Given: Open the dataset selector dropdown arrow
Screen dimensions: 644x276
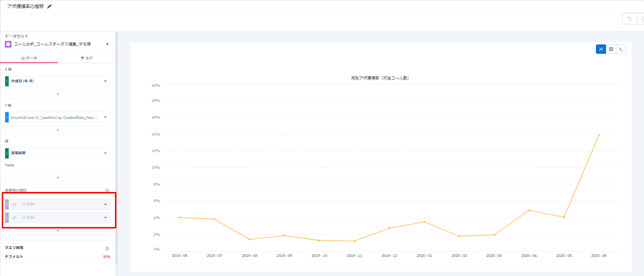Looking at the screenshot, I should point(107,44).
